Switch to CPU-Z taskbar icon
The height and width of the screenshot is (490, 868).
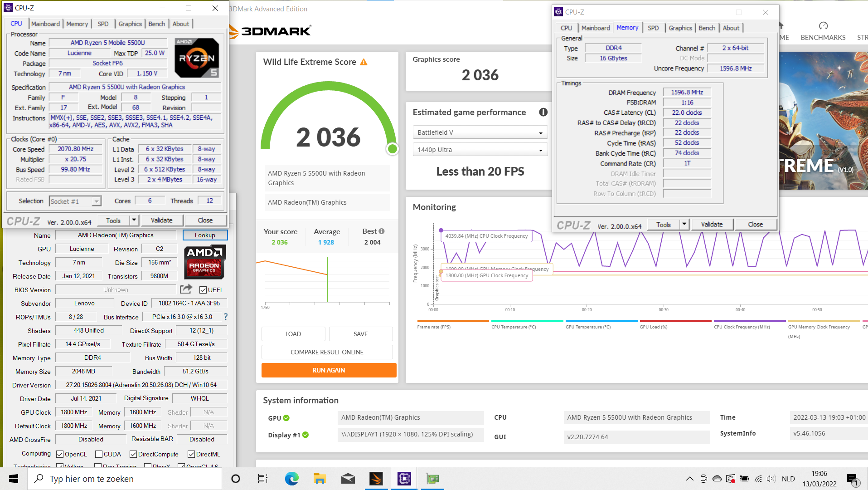tap(404, 479)
